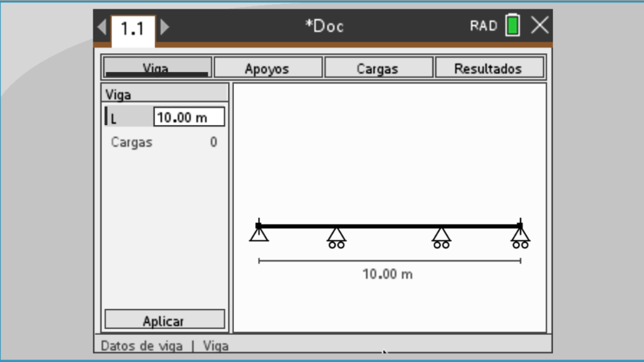Check the green battery indicator

[x=513, y=26]
